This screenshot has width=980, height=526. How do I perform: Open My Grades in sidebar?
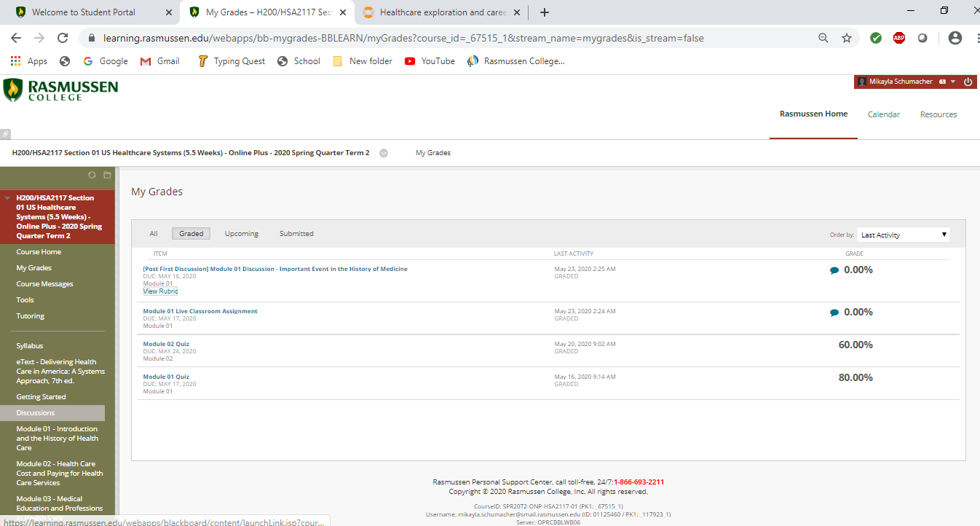tap(34, 268)
